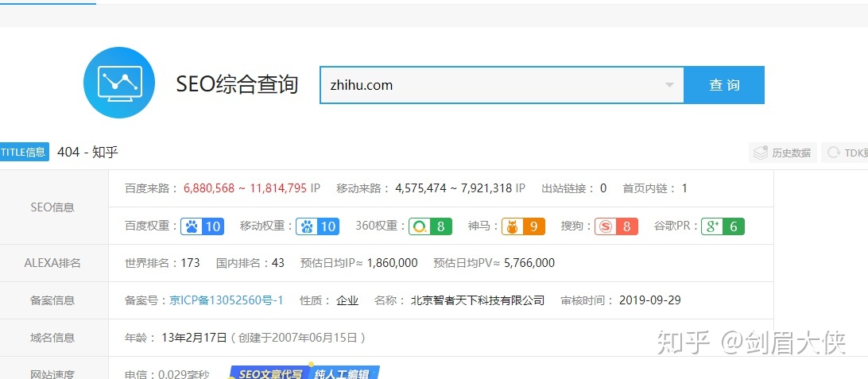The image size is (868, 379).
Task: Click the 搜狗 red weight badge
Action: tap(617, 226)
